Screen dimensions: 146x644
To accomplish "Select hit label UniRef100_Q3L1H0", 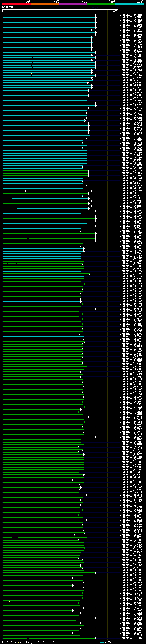I will 131,37.
